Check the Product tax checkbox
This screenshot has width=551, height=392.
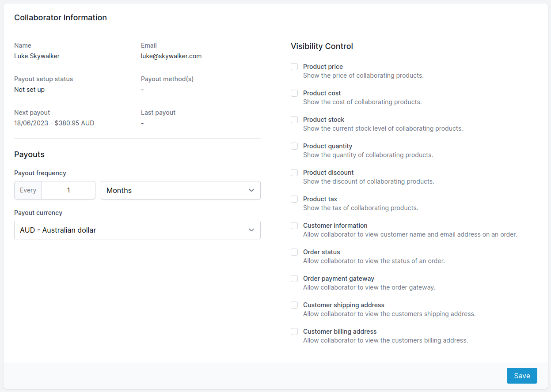(x=294, y=199)
